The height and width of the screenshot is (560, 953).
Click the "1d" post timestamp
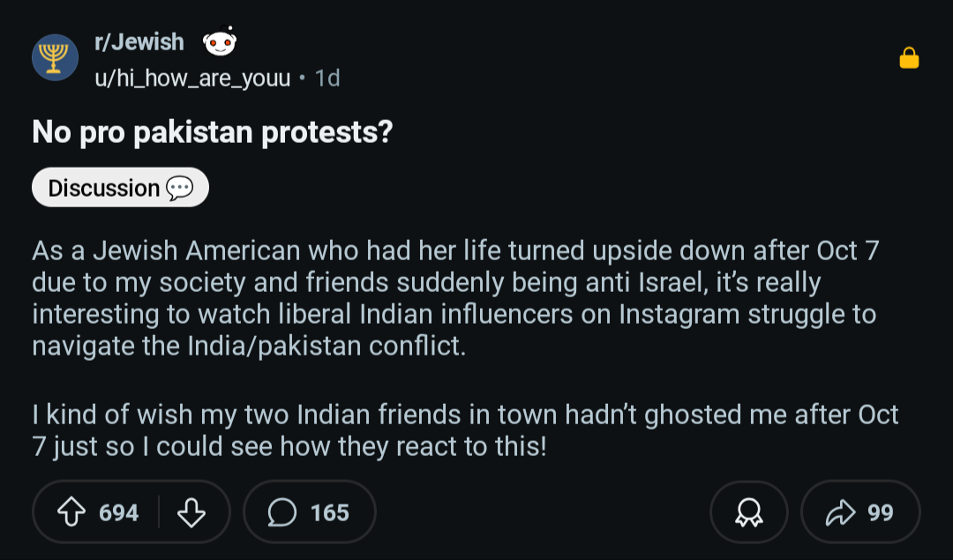tap(327, 78)
